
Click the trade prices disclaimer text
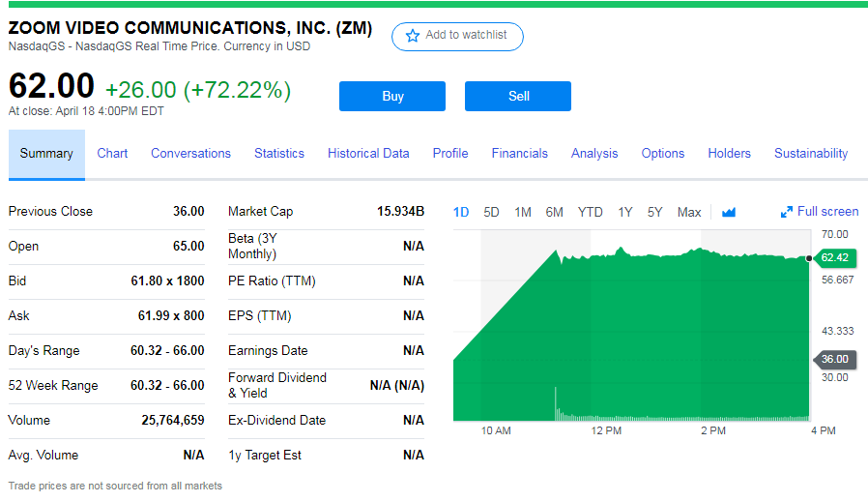[x=115, y=486]
